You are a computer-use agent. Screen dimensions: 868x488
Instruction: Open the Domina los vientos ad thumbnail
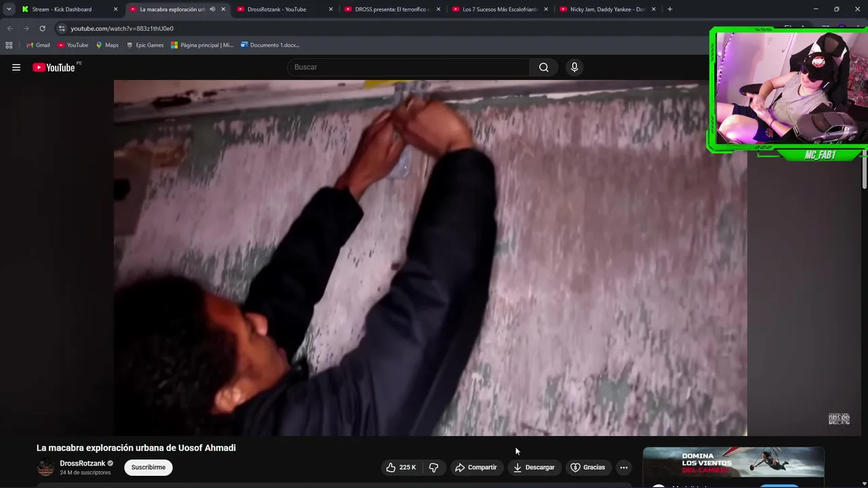coord(734,463)
